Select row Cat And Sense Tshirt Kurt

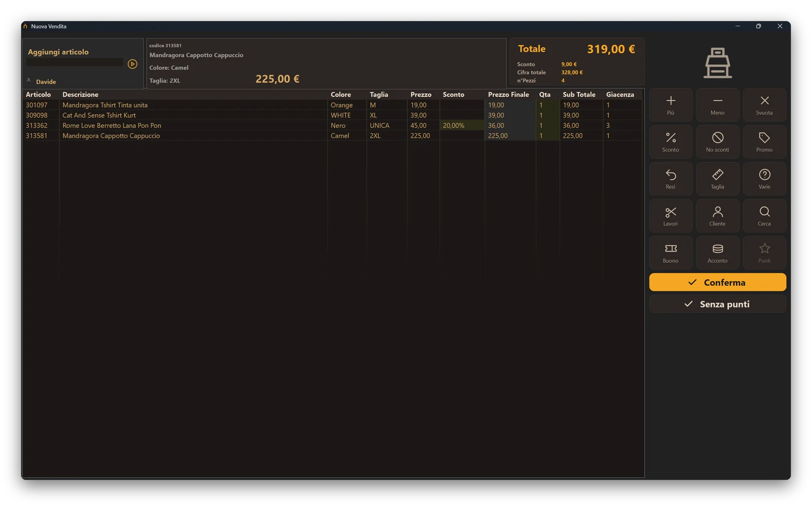(333, 115)
